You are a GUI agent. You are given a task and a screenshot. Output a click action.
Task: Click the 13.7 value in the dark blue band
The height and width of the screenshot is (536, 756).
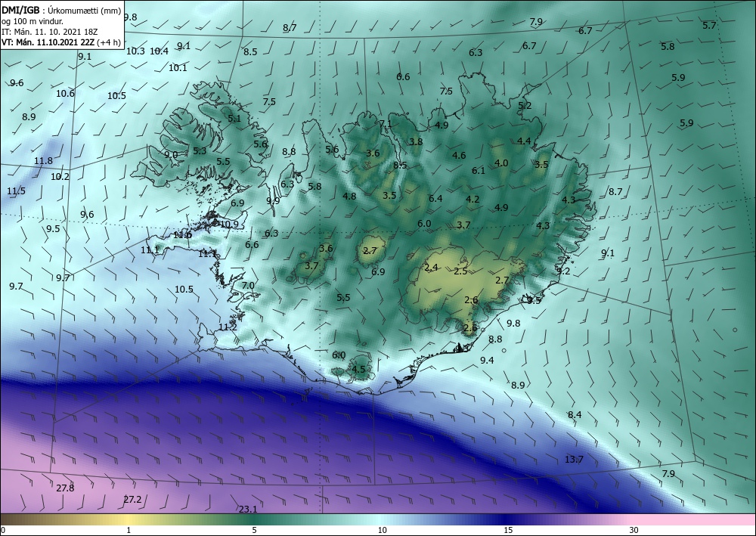[x=574, y=460]
